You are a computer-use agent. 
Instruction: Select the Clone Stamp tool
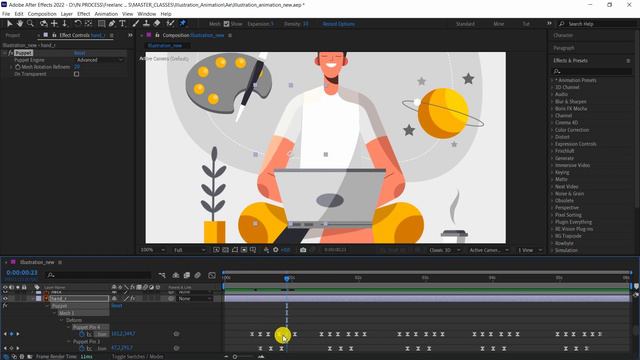pos(146,24)
